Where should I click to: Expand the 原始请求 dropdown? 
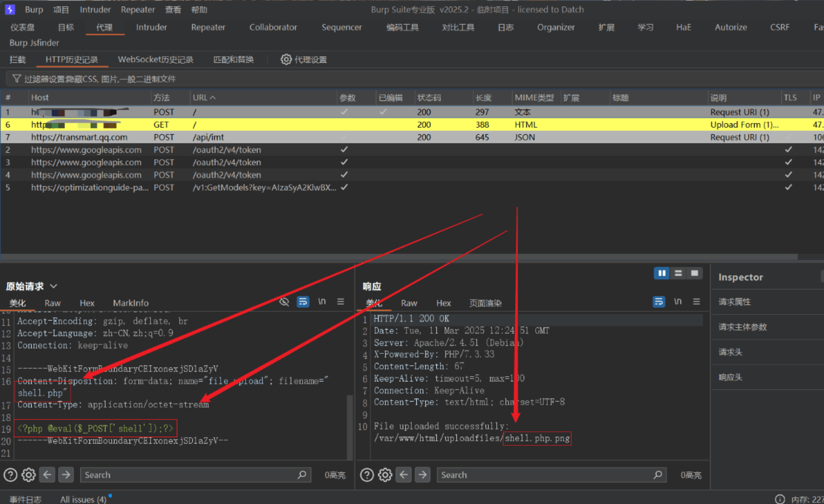[x=54, y=286]
